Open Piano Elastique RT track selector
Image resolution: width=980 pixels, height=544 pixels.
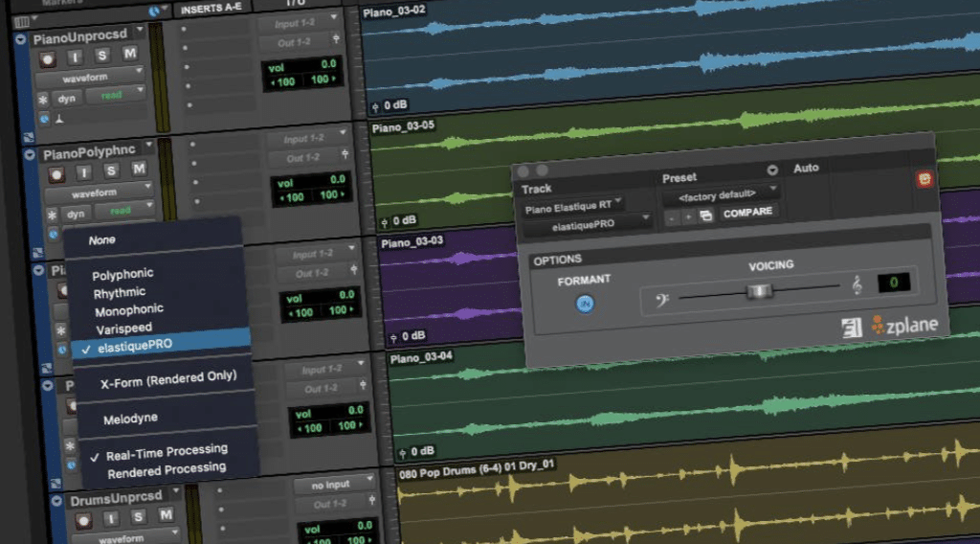572,206
